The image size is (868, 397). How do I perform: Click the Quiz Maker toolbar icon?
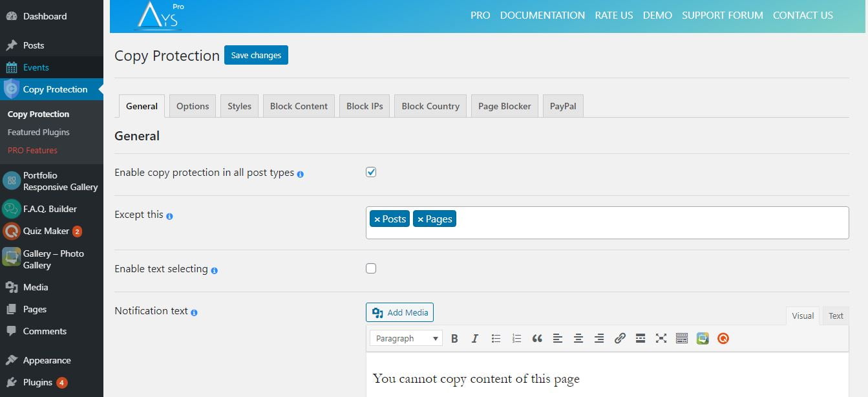723,338
